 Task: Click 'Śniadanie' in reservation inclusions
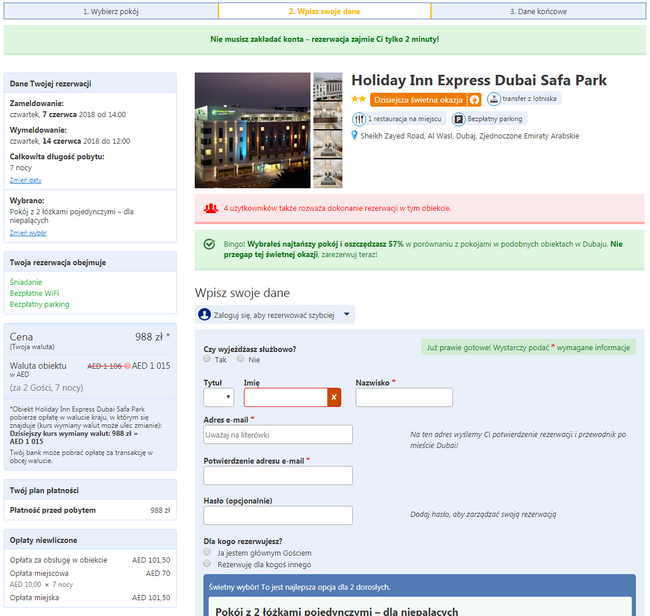(x=26, y=282)
